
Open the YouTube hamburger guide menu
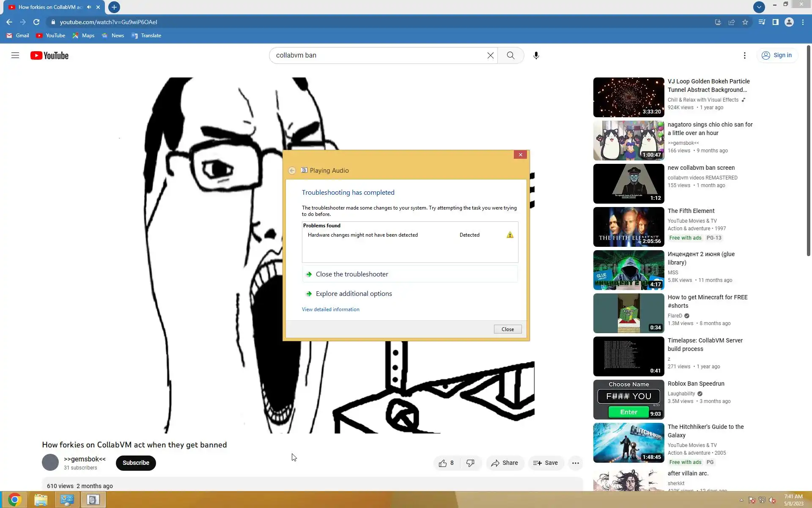click(x=15, y=55)
